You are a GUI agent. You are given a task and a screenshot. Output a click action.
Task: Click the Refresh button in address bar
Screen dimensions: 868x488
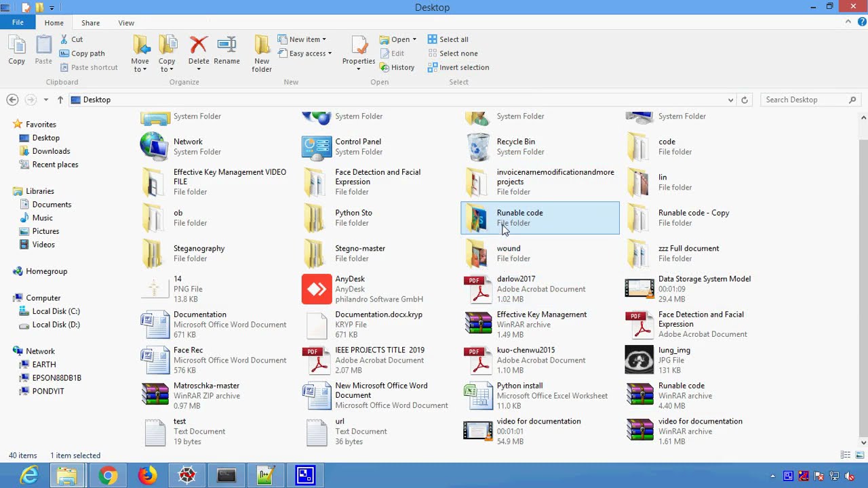click(x=745, y=100)
